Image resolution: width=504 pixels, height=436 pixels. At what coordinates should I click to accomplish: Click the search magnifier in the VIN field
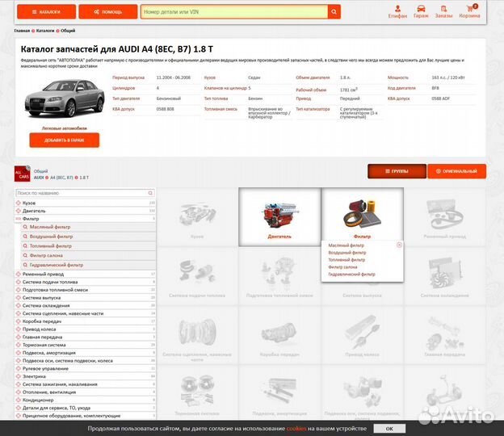tap(334, 12)
